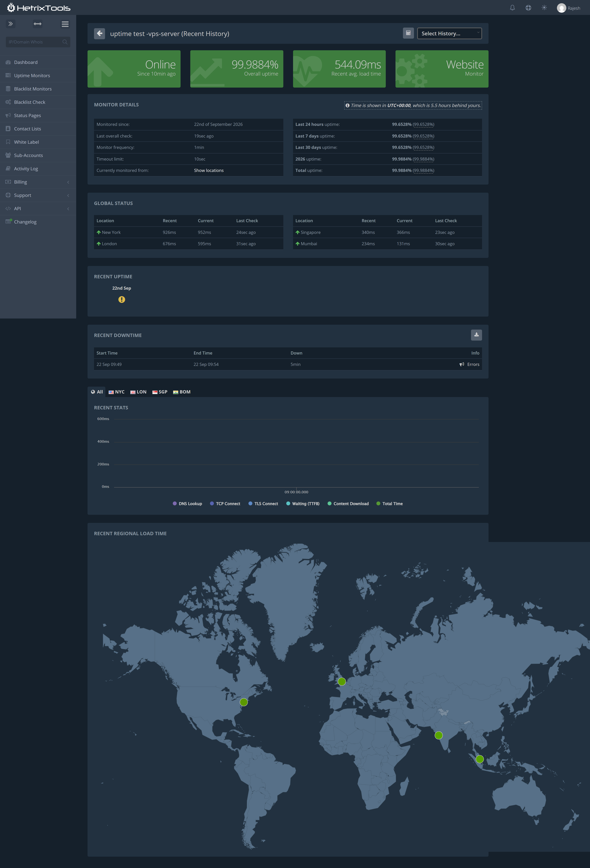Click the back arrow beside monitor title
590x868 pixels.
point(99,34)
